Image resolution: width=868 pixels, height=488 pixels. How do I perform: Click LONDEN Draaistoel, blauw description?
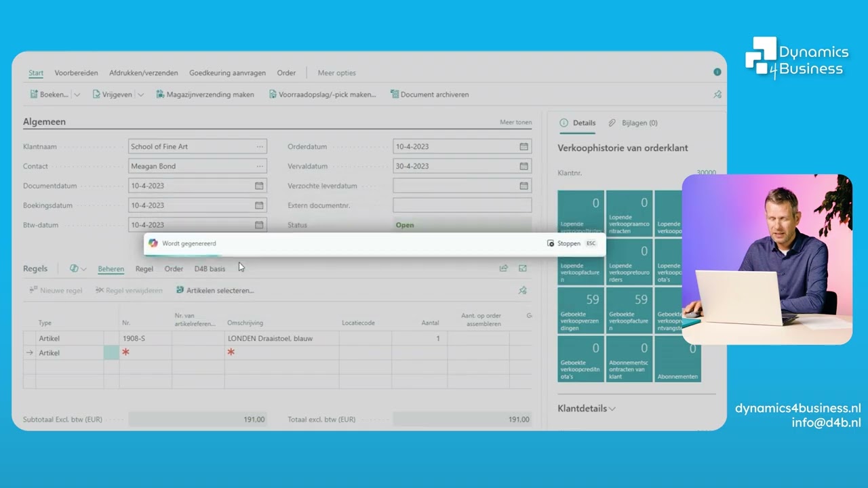pyautogui.click(x=281, y=338)
